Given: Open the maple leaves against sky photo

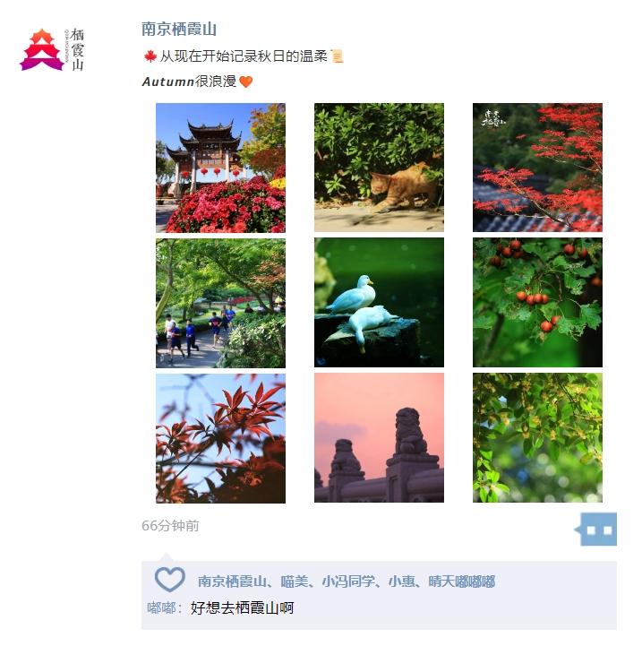Looking at the screenshot, I should [x=220, y=438].
